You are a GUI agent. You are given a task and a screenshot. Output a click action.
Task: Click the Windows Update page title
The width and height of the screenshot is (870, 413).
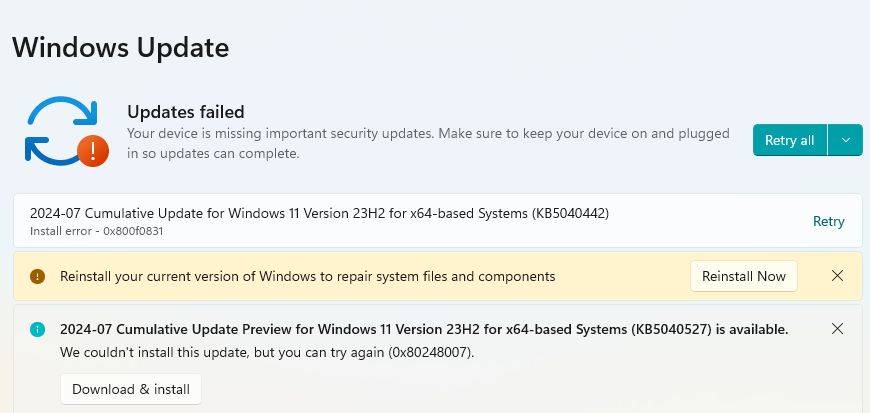click(120, 47)
